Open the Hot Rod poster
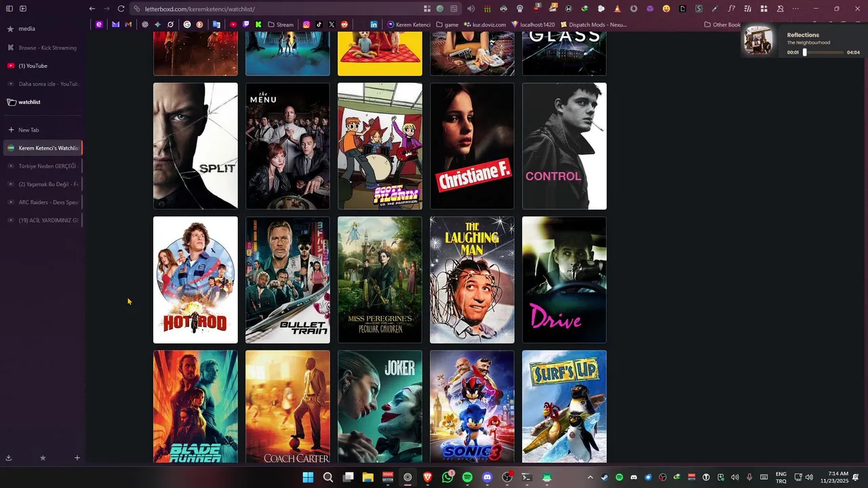868x488 pixels. point(195,280)
